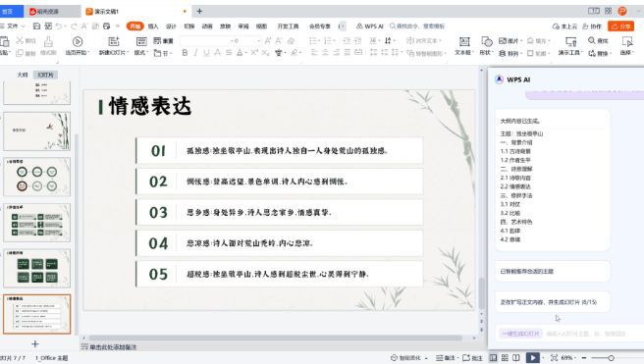Toggle subscript formatting
The width and height of the screenshot is (644, 364).
[x=265, y=53]
